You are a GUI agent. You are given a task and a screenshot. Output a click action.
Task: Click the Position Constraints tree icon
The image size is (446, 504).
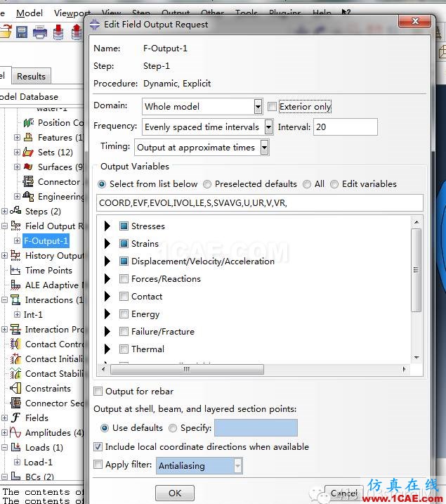(29, 122)
